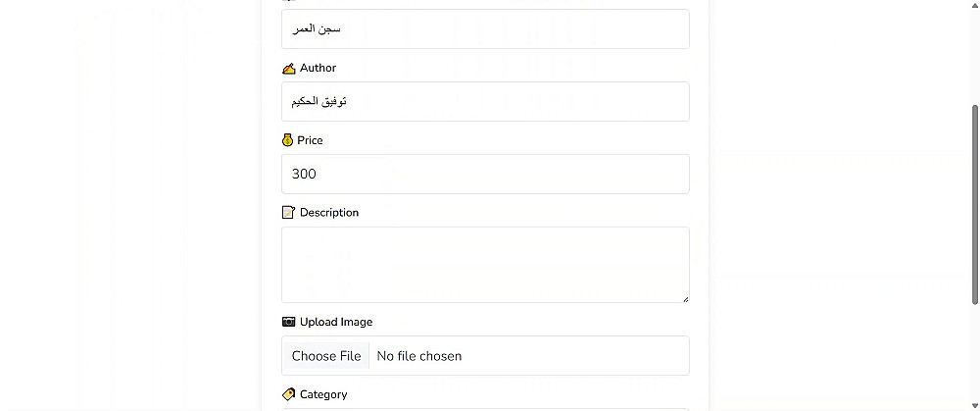
Task: Click the tag icon beside Category
Action: (288, 394)
